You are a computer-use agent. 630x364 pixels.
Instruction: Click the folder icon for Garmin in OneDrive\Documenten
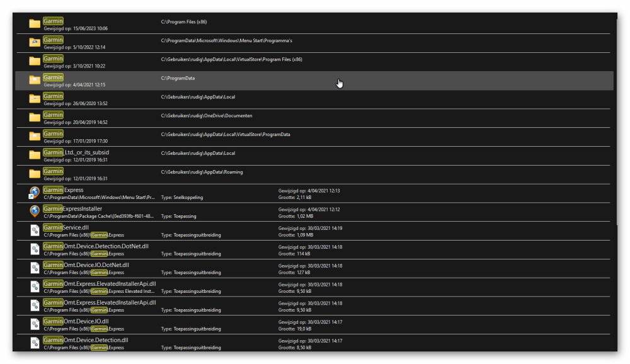[x=35, y=118]
